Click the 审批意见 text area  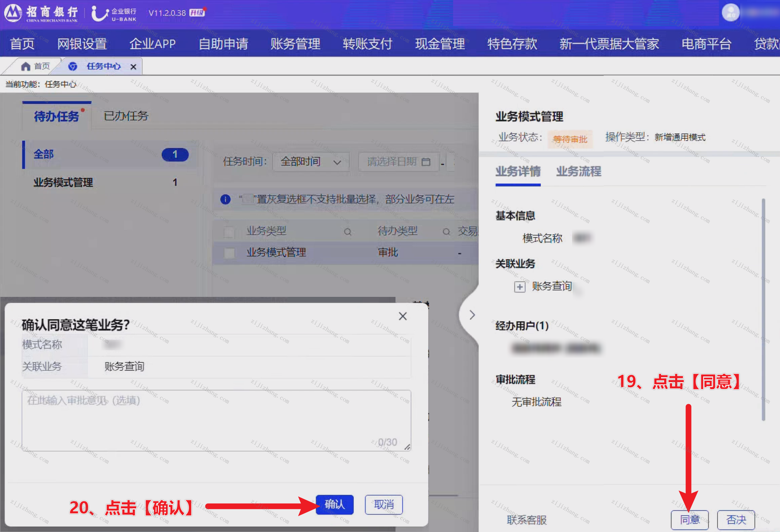click(216, 420)
